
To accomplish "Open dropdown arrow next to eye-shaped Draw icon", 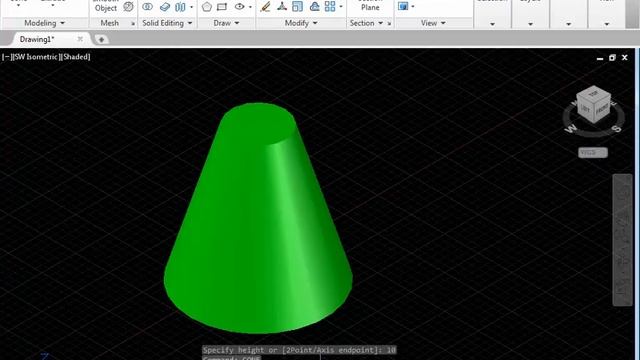I will (250, 7).
